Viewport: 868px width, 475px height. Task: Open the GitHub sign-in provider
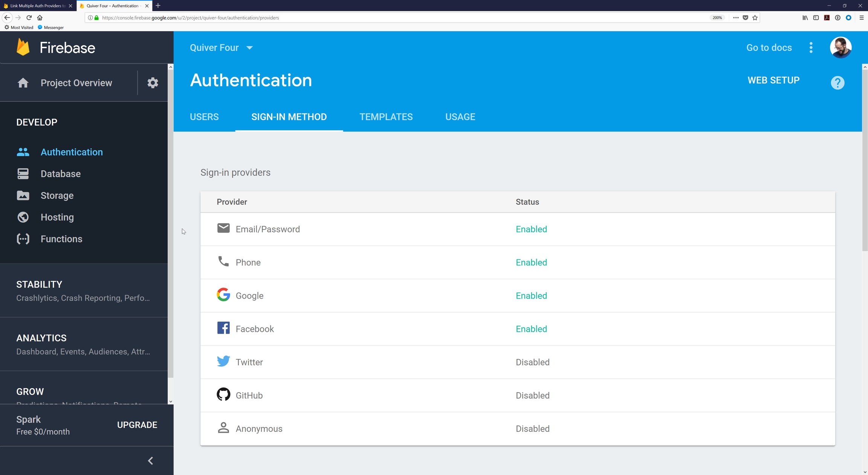[249, 395]
